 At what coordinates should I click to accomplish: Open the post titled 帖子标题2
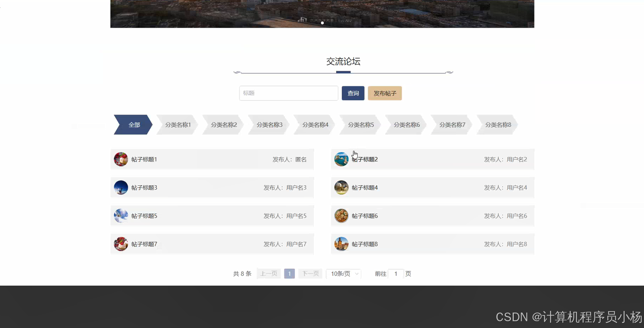pos(365,160)
